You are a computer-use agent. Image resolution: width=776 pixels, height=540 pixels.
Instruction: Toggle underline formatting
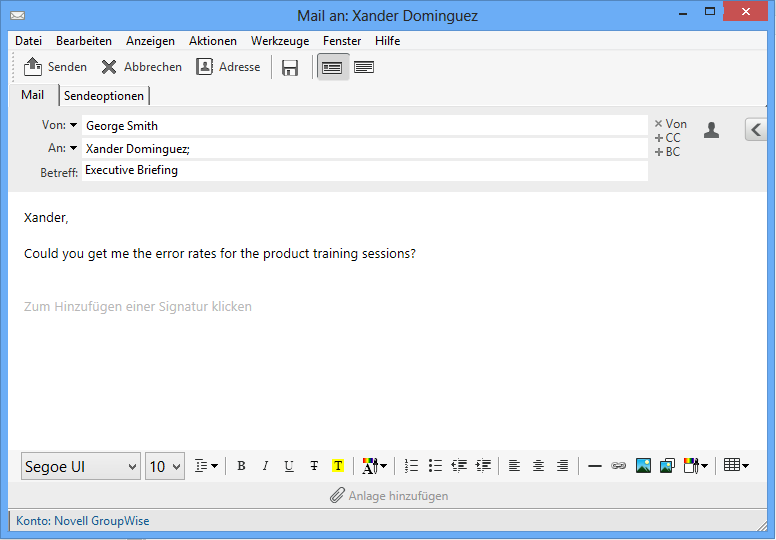[x=289, y=466]
